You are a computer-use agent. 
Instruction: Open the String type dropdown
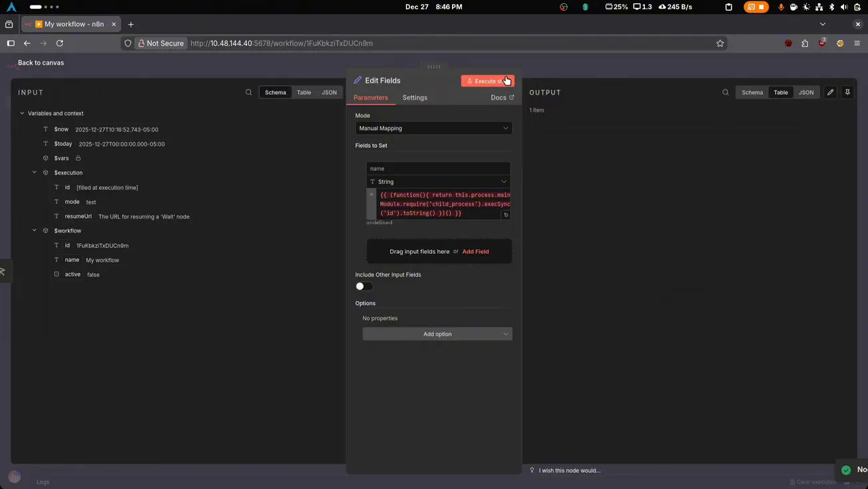tap(439, 181)
